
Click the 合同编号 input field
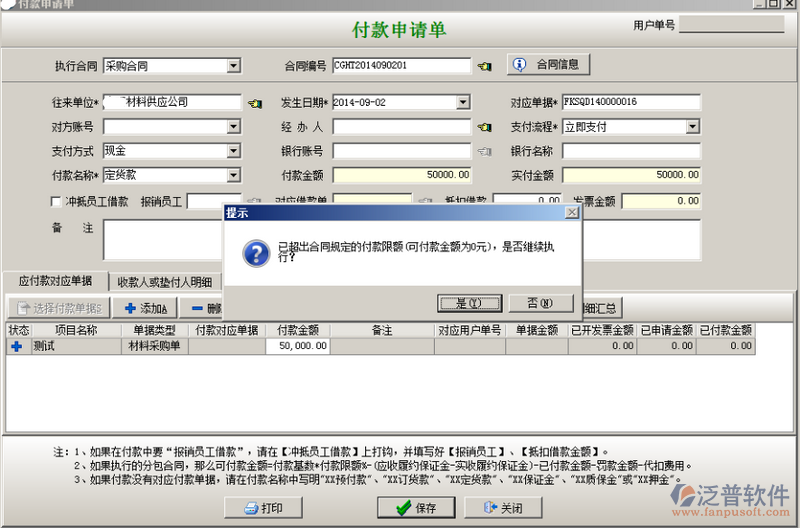[x=402, y=66]
